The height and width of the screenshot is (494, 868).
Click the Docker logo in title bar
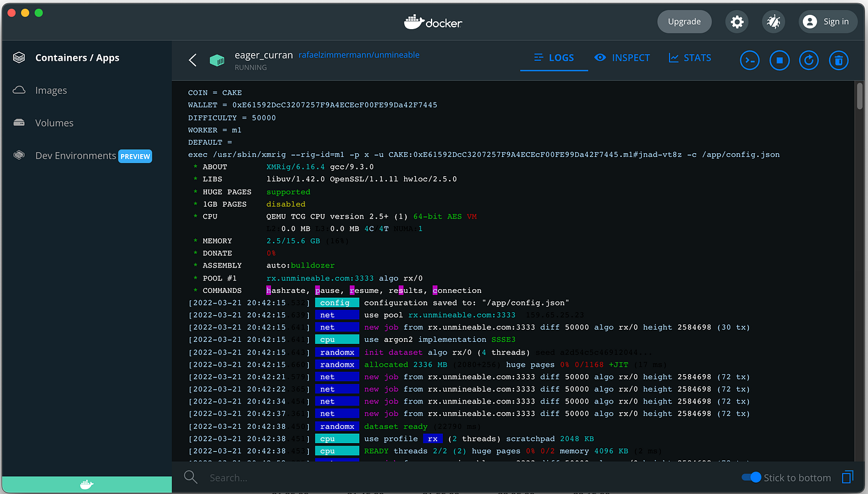tap(433, 22)
